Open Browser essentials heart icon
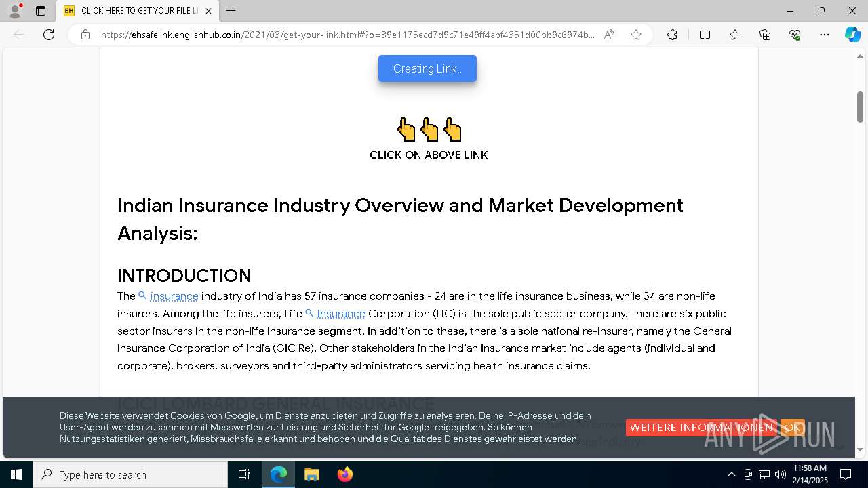 [795, 35]
